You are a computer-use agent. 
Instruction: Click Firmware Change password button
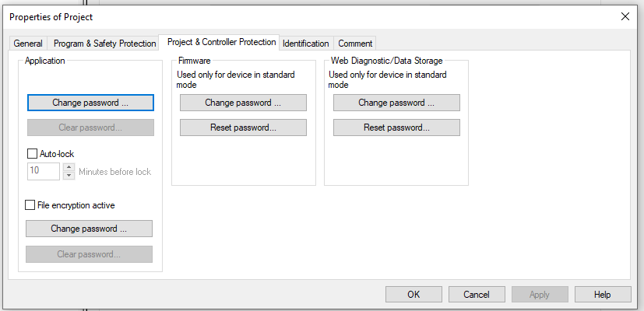pos(243,103)
